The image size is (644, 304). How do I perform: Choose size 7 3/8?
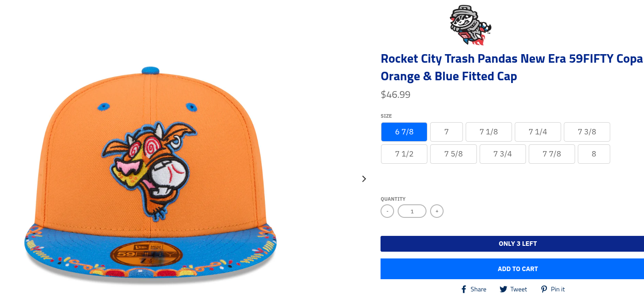pos(587,132)
